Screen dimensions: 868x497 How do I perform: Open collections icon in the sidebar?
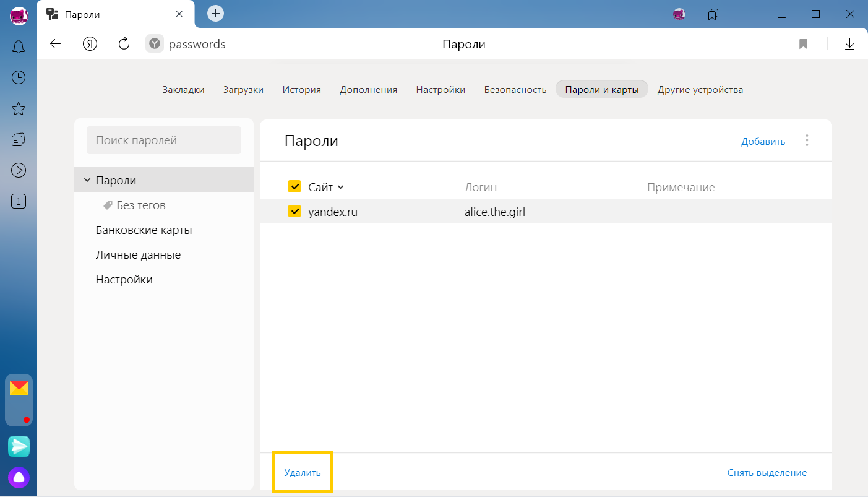tap(19, 139)
